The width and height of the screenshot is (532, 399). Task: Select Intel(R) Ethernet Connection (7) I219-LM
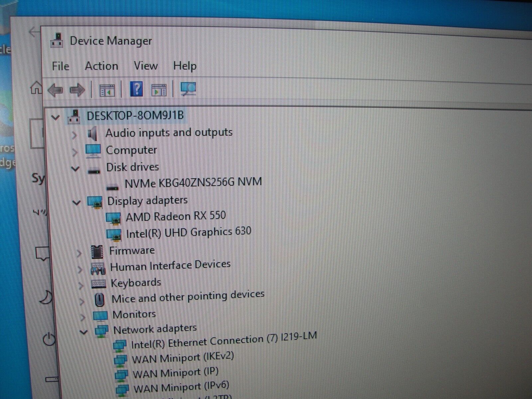coord(224,340)
